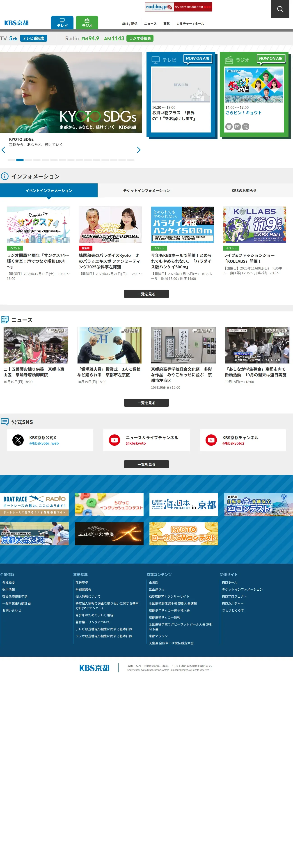Open 採用情報 footer link
The height and width of the screenshot is (868, 293).
(x=9, y=589)
